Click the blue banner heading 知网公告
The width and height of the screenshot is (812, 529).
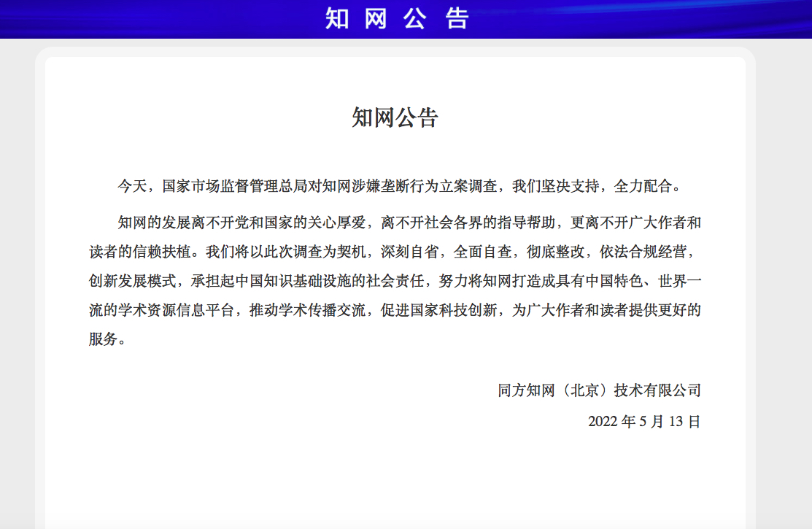(x=397, y=19)
